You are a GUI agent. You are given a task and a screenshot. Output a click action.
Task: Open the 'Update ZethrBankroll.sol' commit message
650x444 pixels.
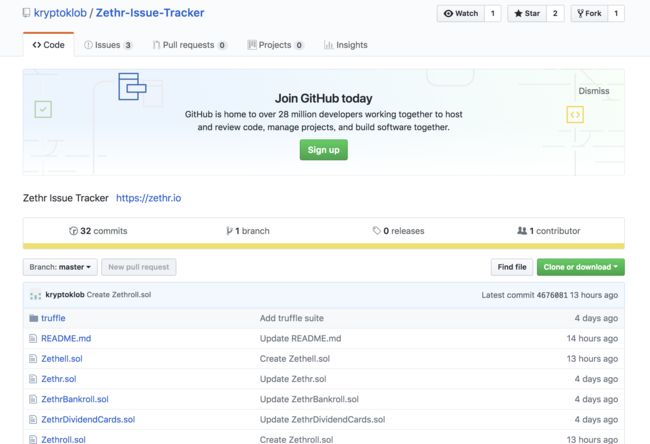(309, 399)
